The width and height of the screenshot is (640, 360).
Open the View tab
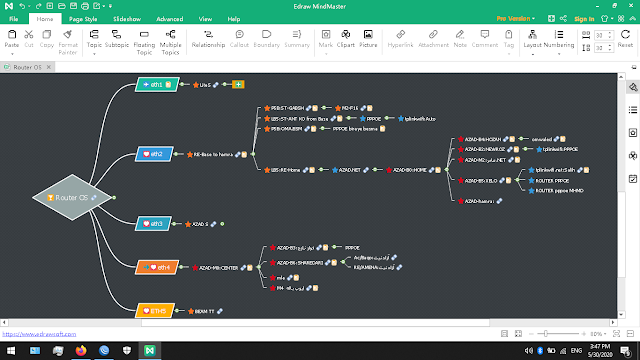[205, 19]
